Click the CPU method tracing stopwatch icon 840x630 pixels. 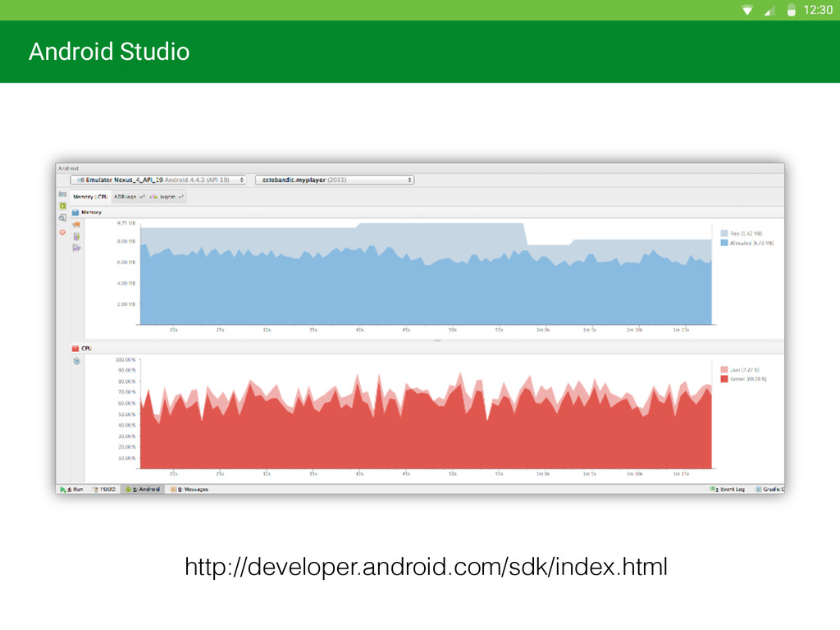(x=76, y=361)
